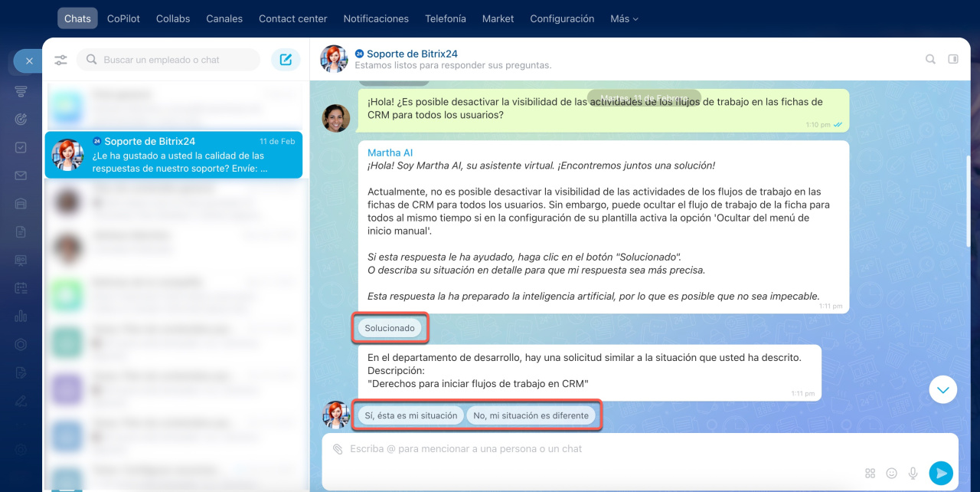The height and width of the screenshot is (492, 980).
Task: Open the hexagon icon in left sidebar
Action: pos(21,345)
